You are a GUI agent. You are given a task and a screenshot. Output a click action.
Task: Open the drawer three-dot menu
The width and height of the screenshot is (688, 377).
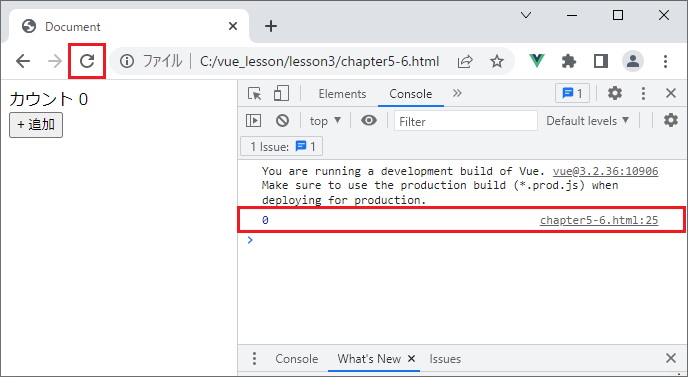(254, 359)
